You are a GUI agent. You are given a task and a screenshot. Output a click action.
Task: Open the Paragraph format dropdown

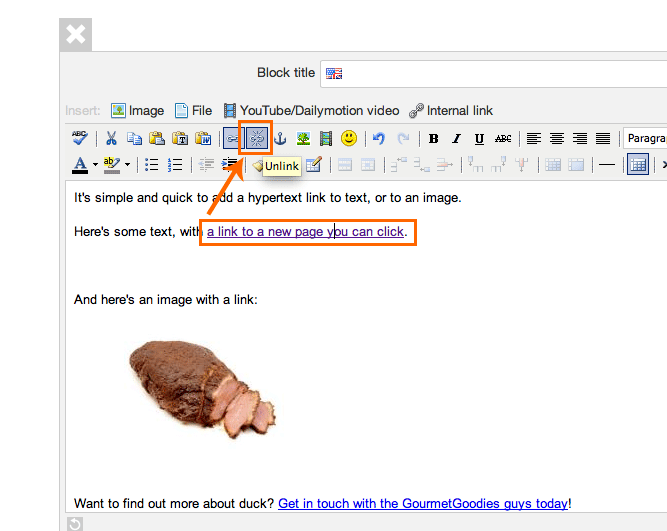[645, 138]
